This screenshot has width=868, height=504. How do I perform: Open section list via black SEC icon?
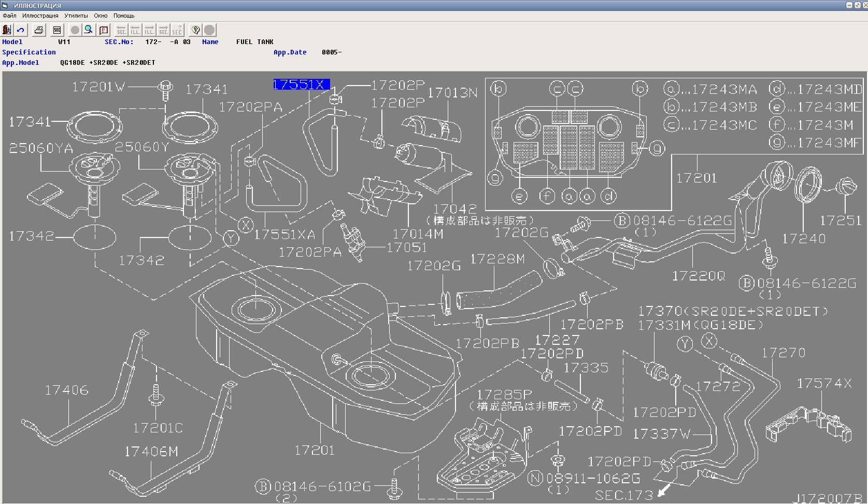(57, 30)
